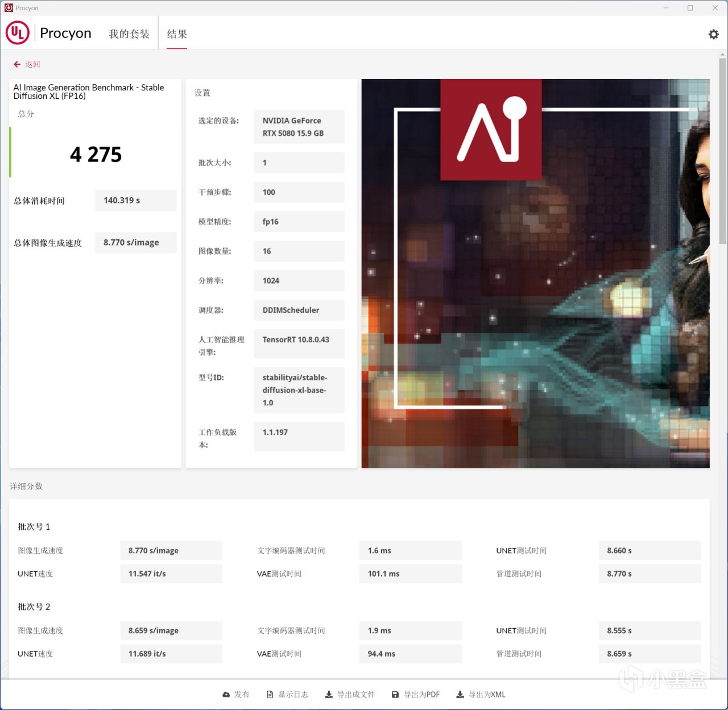Viewport: 728px width, 710px height.
Task: Click the 详细分数 section heading
Action: (26, 486)
